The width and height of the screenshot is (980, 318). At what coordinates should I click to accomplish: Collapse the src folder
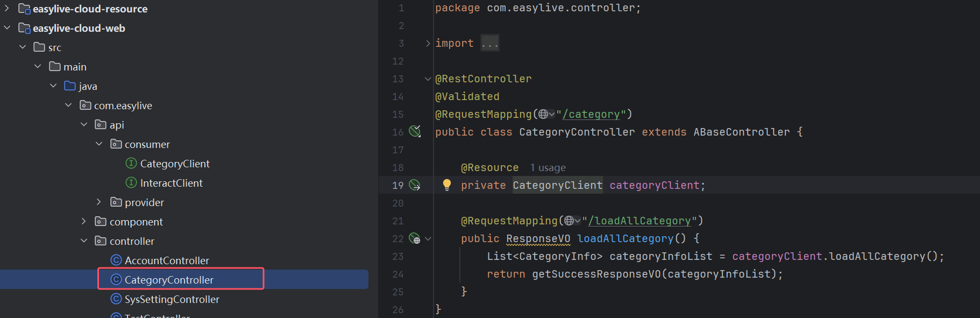click(x=23, y=47)
